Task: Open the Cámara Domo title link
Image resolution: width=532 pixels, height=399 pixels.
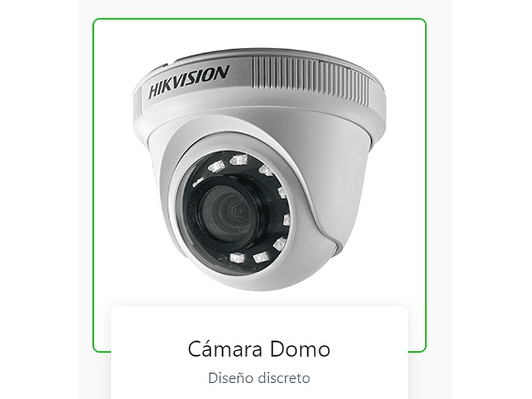Action: click(x=259, y=348)
